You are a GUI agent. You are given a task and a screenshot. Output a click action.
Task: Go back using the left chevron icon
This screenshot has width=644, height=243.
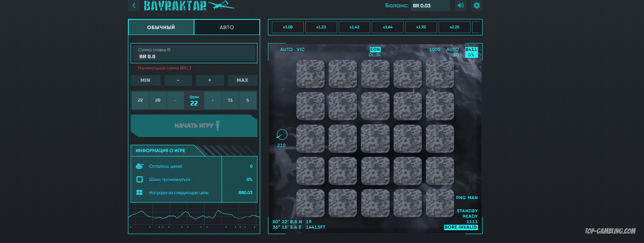[134, 5]
